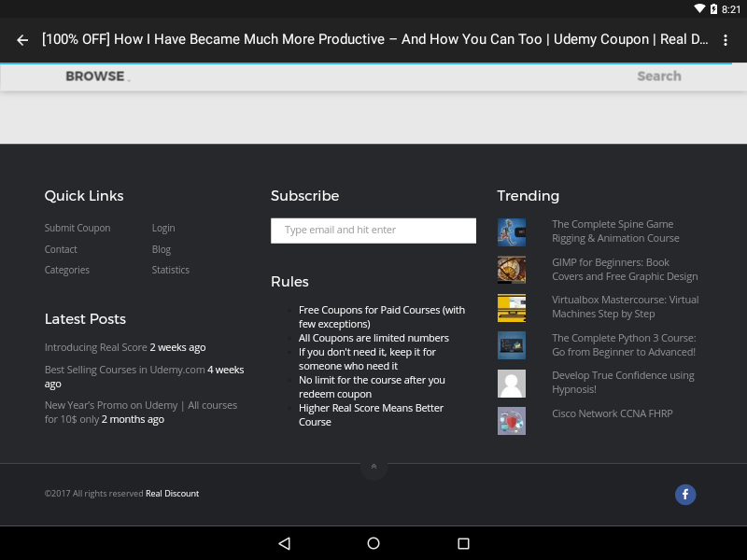Open the Login link

pyautogui.click(x=163, y=228)
